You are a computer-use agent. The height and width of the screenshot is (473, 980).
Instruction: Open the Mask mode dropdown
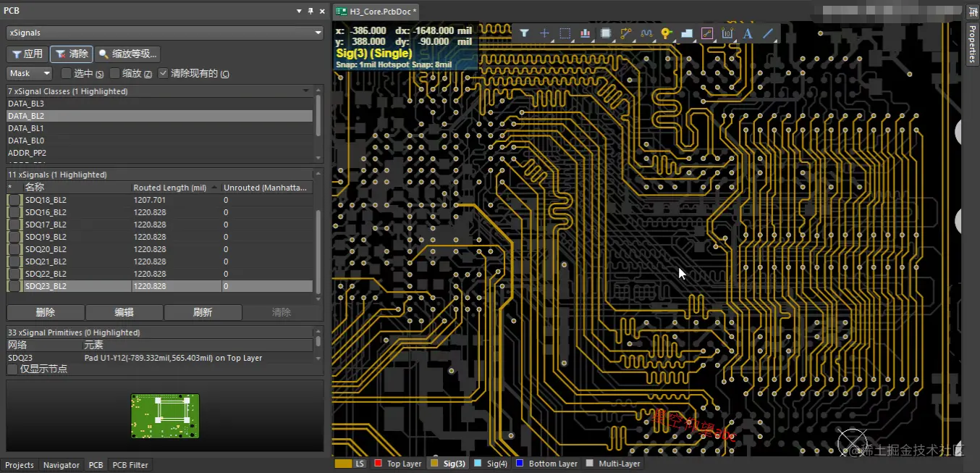[x=30, y=73]
